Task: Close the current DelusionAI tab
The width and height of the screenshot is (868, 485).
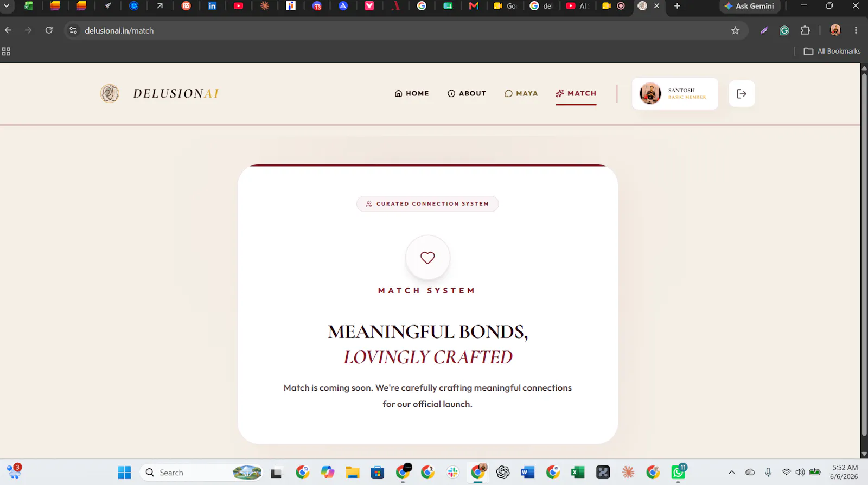Action: coord(657,6)
